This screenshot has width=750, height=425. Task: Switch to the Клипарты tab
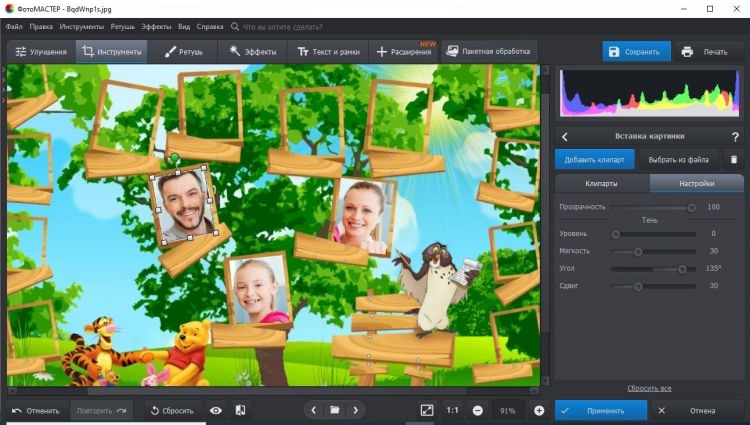(x=601, y=184)
